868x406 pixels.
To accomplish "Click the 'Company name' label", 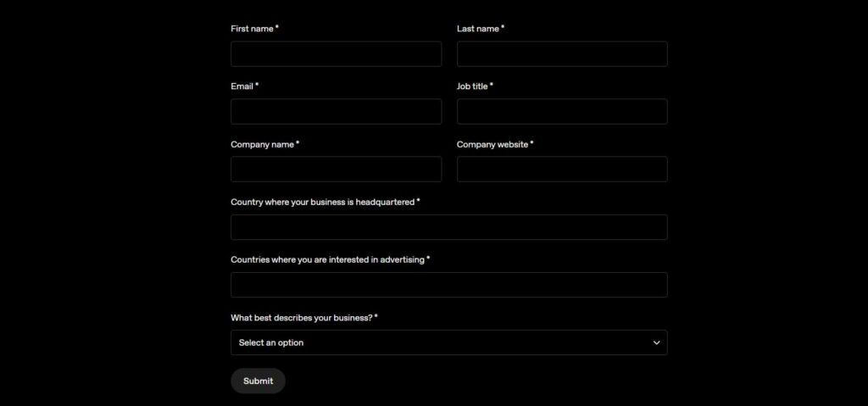I will click(x=262, y=144).
